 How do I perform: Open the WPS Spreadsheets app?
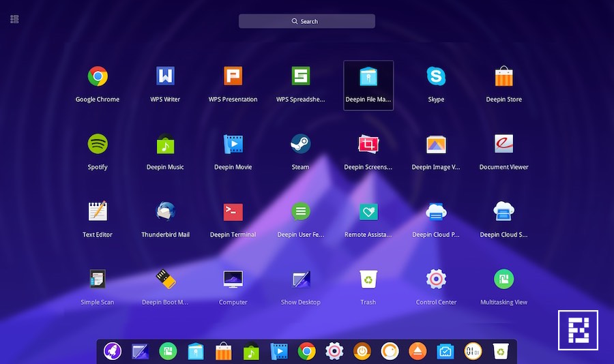(301, 76)
